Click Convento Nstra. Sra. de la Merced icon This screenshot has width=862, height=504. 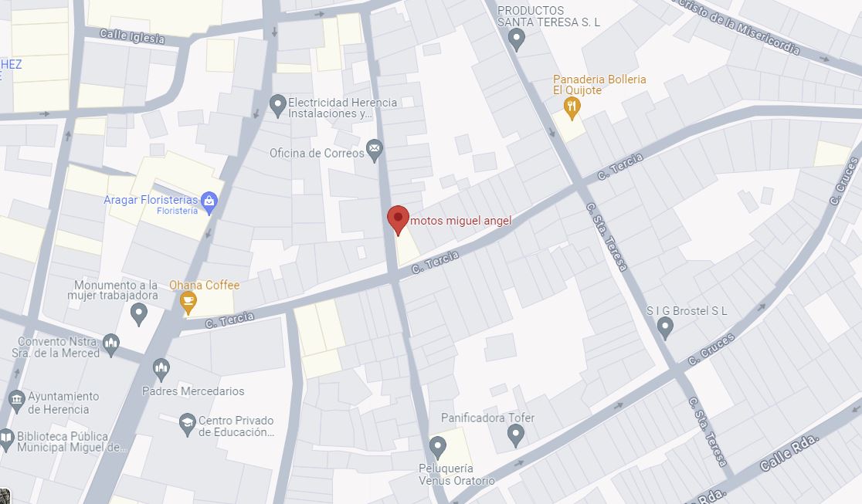click(111, 346)
